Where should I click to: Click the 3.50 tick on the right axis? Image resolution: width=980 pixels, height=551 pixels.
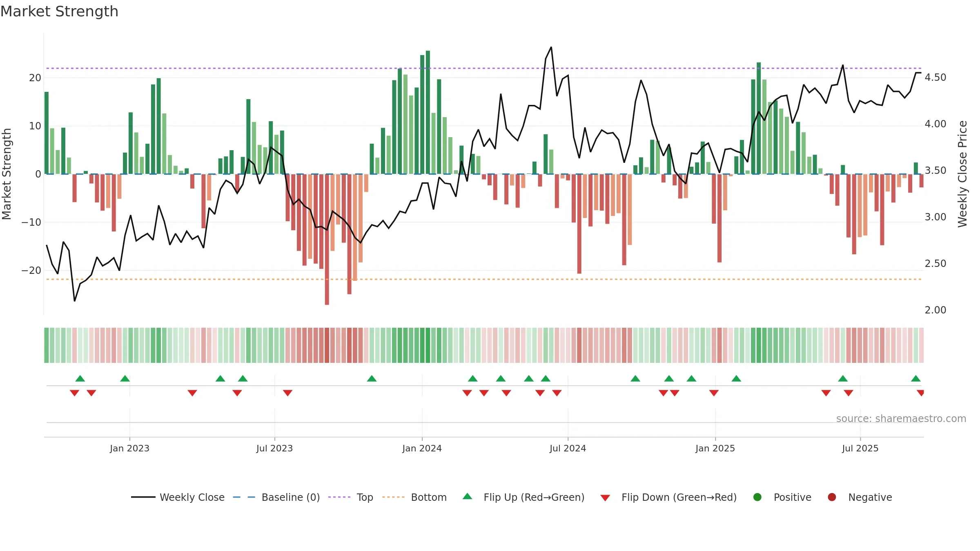935,170
